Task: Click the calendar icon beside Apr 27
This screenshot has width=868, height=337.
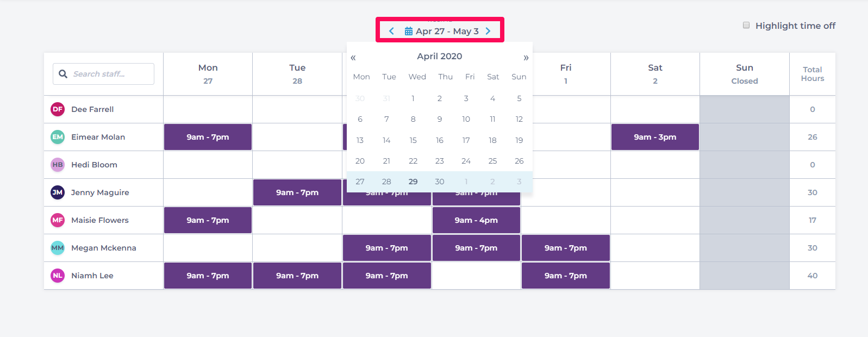Action: click(409, 32)
